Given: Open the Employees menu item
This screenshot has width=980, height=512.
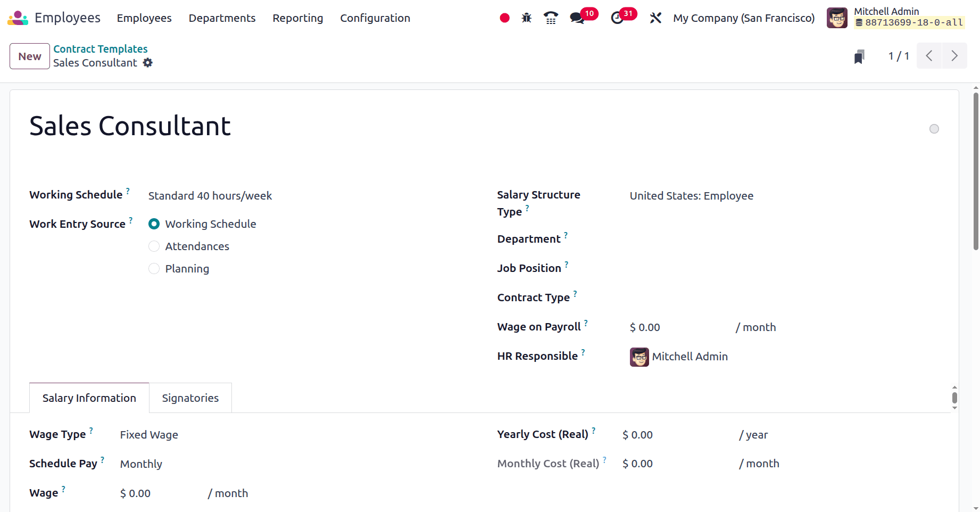Looking at the screenshot, I should click(144, 18).
